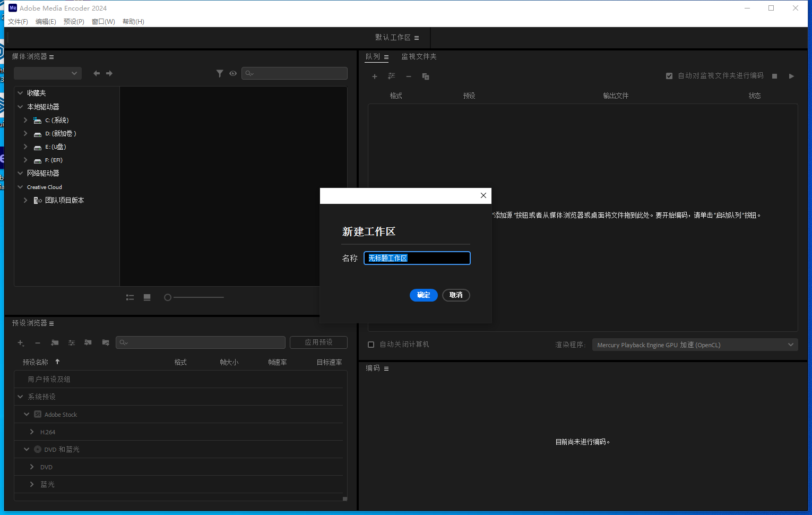Click the stop queue square button
The width and height of the screenshot is (812, 515).
click(775, 76)
